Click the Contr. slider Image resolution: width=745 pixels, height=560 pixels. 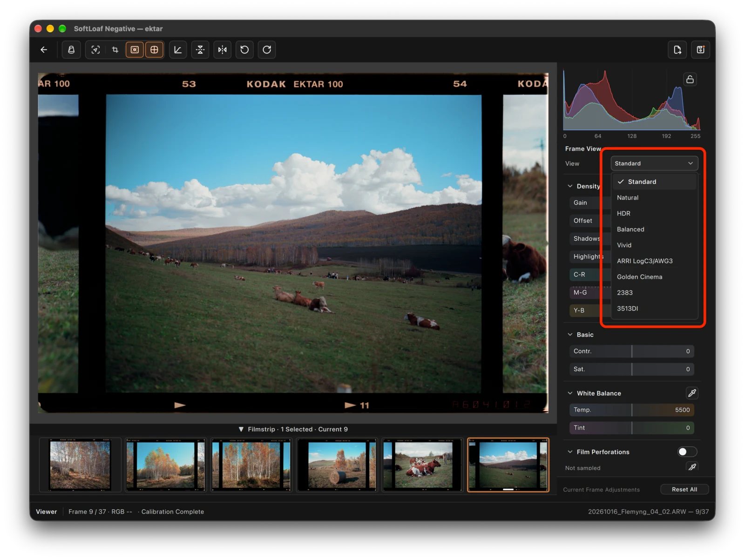pyautogui.click(x=632, y=351)
